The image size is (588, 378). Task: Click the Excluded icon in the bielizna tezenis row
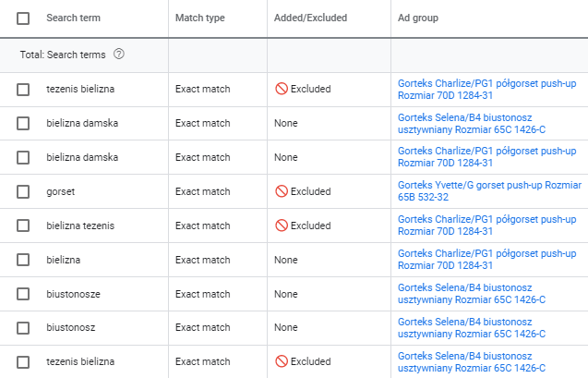point(282,226)
